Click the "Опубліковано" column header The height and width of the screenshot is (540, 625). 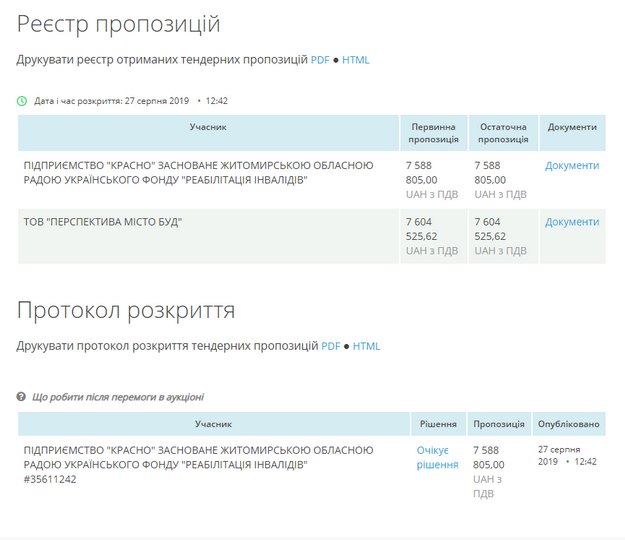pos(568,424)
